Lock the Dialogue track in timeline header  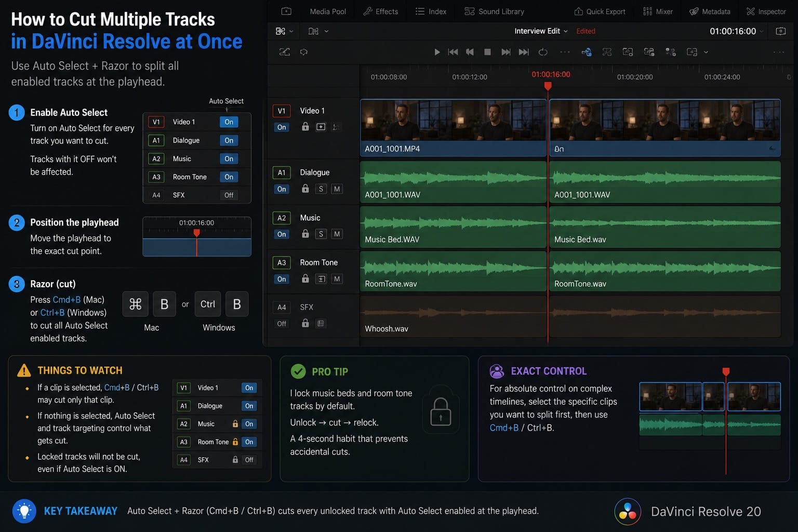pyautogui.click(x=305, y=189)
